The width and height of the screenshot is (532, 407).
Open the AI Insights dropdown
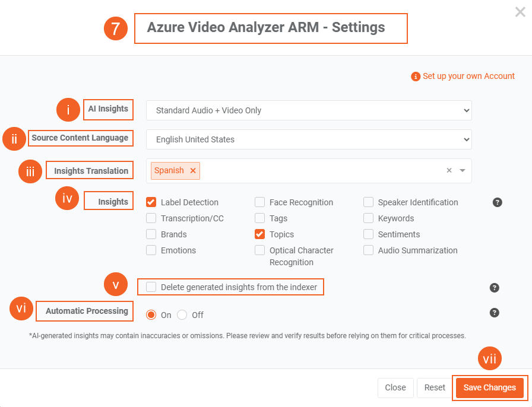309,110
